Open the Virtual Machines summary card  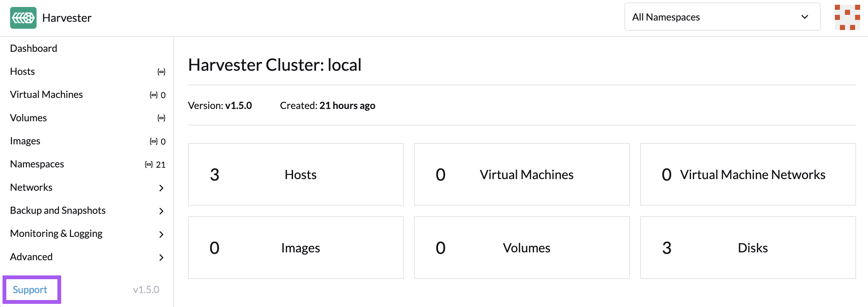(522, 174)
